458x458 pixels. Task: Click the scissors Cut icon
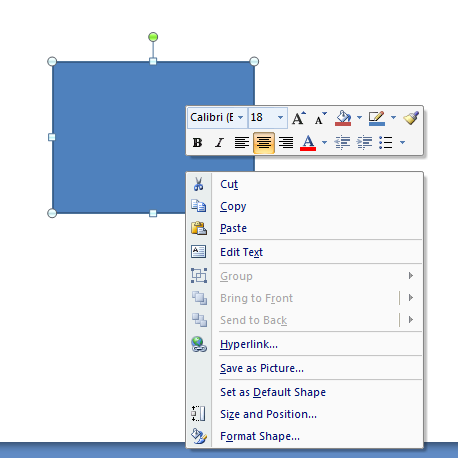click(199, 184)
